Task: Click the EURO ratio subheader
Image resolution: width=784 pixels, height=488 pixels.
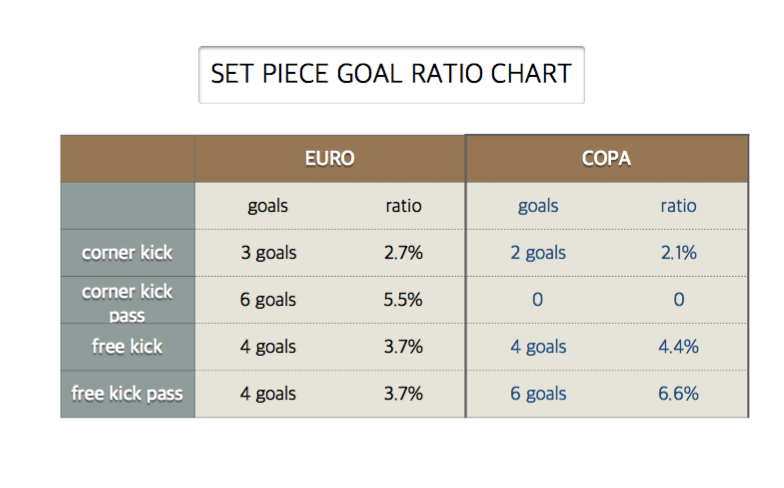Action: click(404, 206)
